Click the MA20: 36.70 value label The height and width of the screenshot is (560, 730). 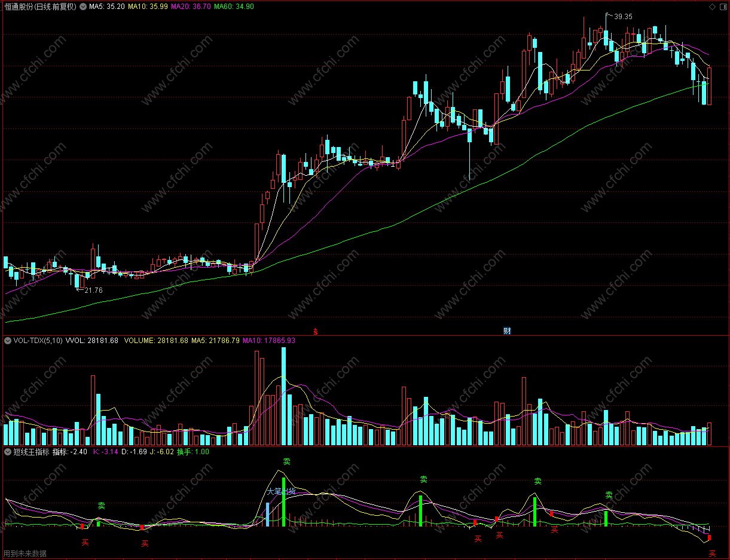(191, 7)
